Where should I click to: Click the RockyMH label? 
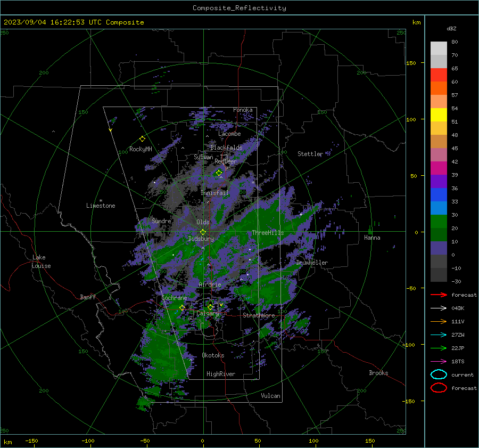(x=141, y=149)
